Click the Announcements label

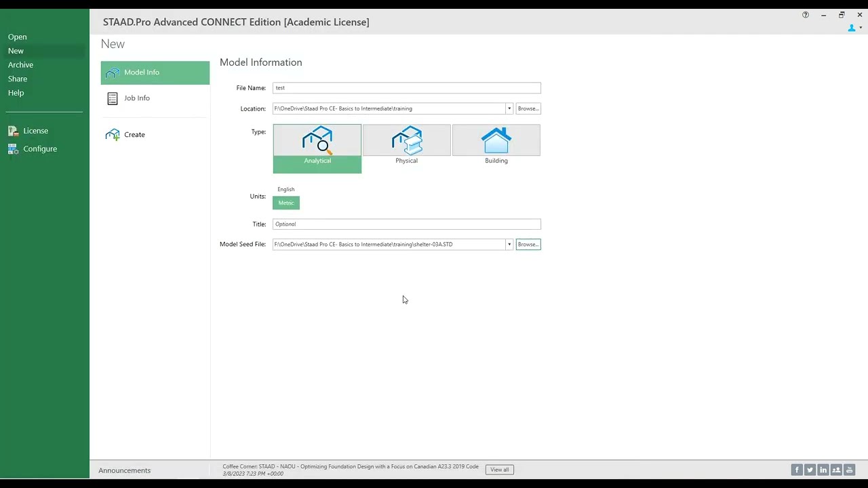pos(125,470)
